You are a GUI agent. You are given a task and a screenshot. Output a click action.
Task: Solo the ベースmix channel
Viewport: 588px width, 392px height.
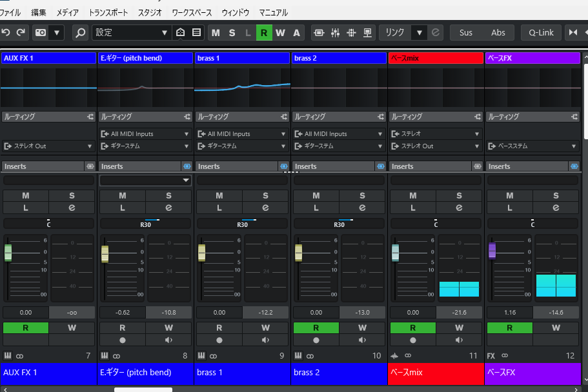coord(459,195)
